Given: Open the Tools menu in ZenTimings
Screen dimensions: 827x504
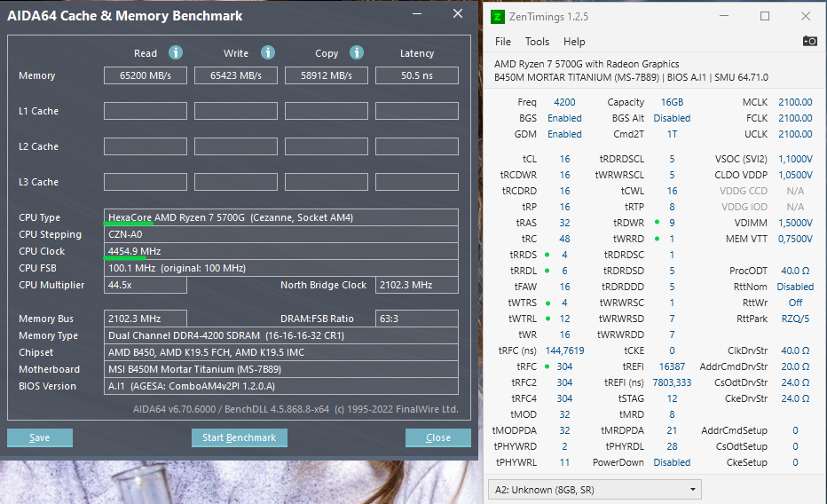Looking at the screenshot, I should click(x=537, y=42).
